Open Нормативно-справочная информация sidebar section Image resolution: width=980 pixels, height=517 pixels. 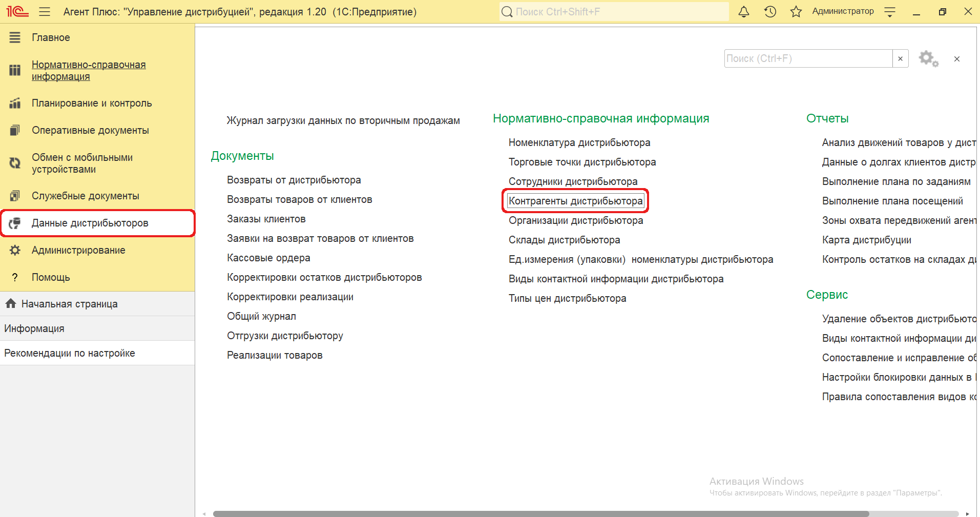[97, 71]
